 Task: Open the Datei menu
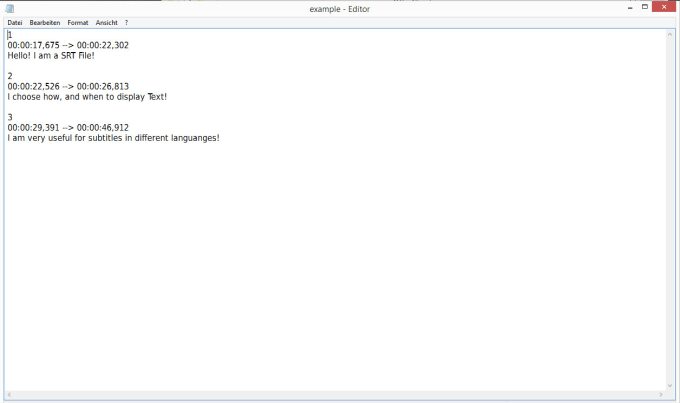coord(15,22)
